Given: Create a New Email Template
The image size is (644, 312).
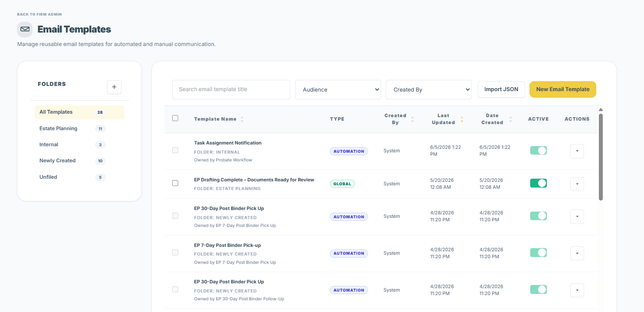Looking at the screenshot, I should (563, 89).
